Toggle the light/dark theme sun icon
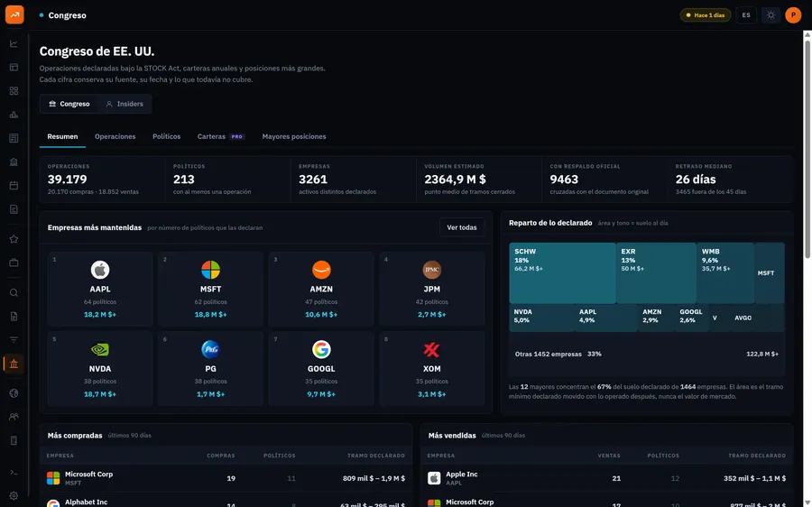This screenshot has height=507, width=812. tap(770, 15)
